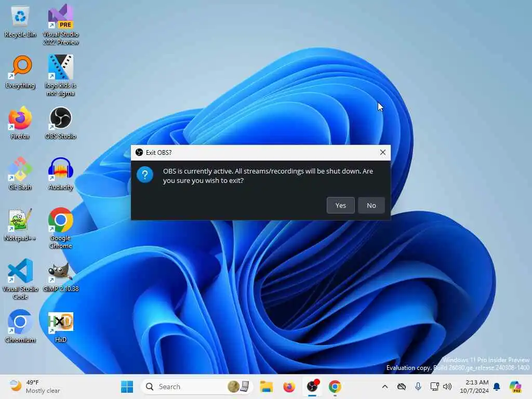This screenshot has width=532, height=399.
Task: Select the HxD desktop shortcut
Action: point(61,327)
